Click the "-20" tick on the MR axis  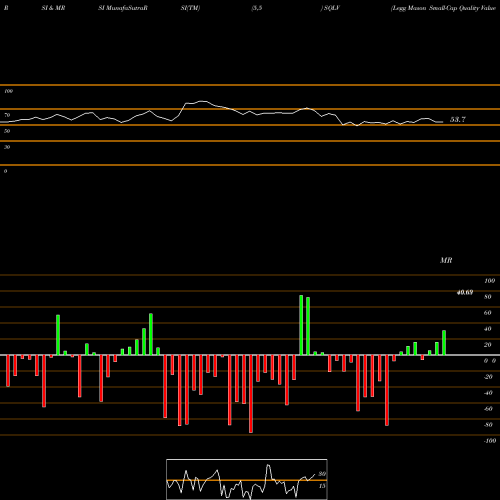click(x=488, y=377)
